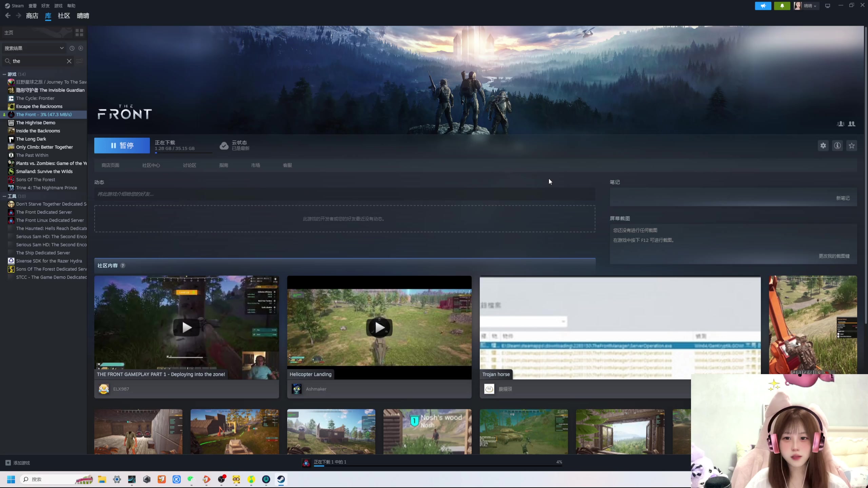Go to the 社区 tab
Viewport: 868px width, 488px height.
pos(64,16)
